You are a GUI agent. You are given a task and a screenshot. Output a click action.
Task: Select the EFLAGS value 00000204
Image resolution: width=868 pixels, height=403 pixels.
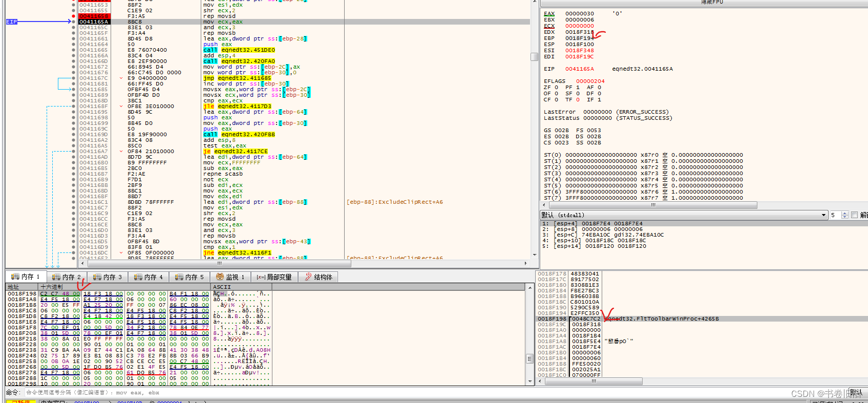(x=590, y=81)
